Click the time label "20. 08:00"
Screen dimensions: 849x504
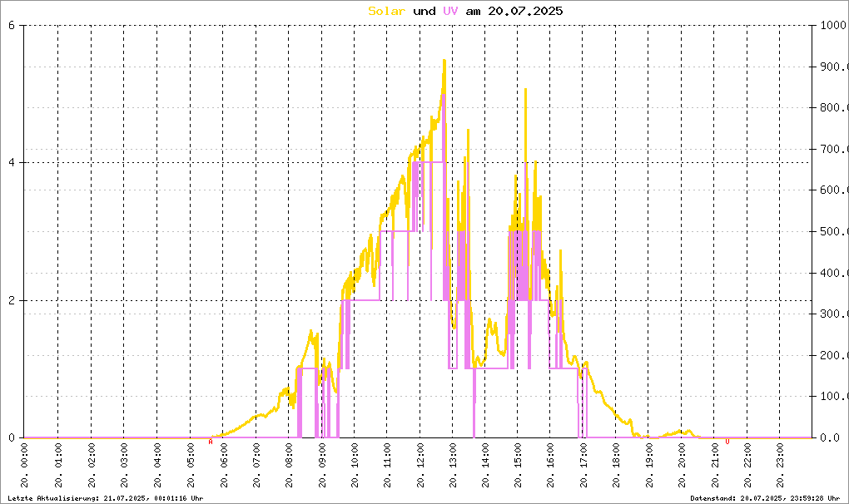pos(289,465)
